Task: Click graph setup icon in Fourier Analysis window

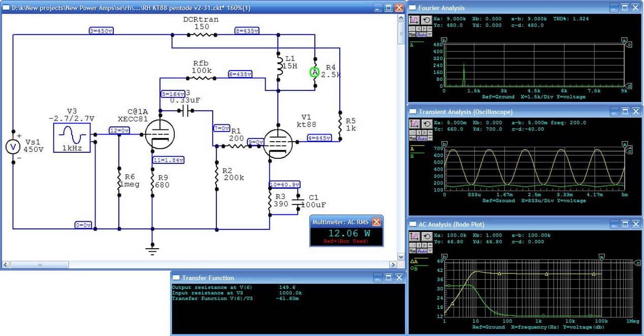Action: (x=413, y=20)
